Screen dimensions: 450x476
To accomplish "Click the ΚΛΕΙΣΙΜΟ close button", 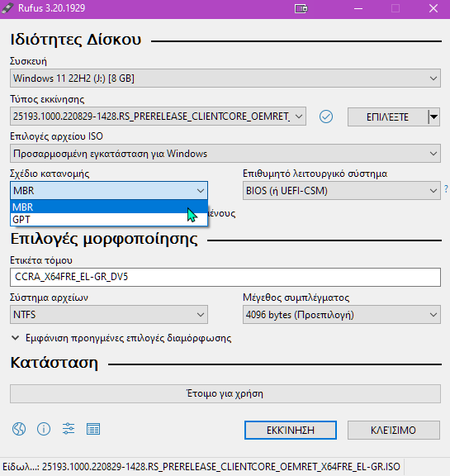I will tap(394, 430).
